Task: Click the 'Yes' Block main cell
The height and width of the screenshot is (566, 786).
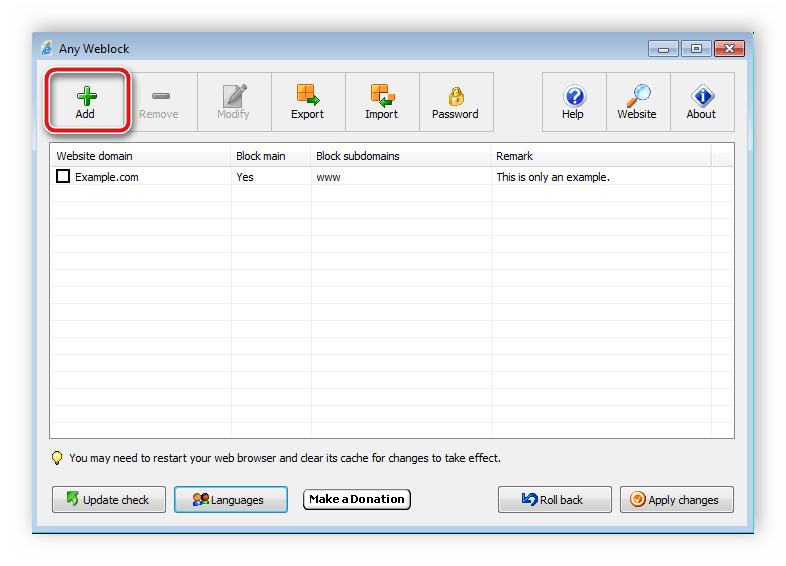Action: (245, 177)
